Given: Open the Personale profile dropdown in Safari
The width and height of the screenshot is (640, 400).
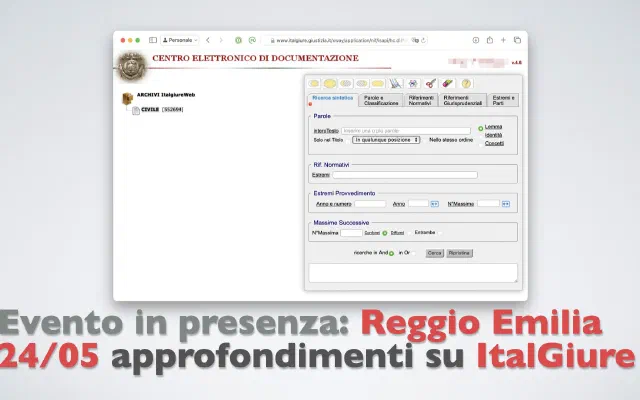Looking at the screenshot, I should click(x=180, y=40).
